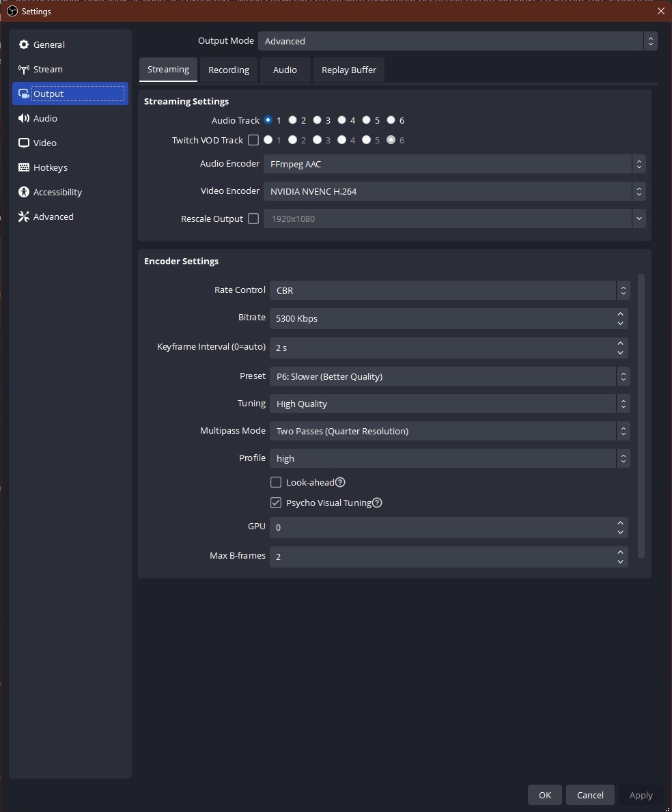Image resolution: width=672 pixels, height=812 pixels.
Task: Open the Replay Buffer tab
Action: (x=348, y=70)
